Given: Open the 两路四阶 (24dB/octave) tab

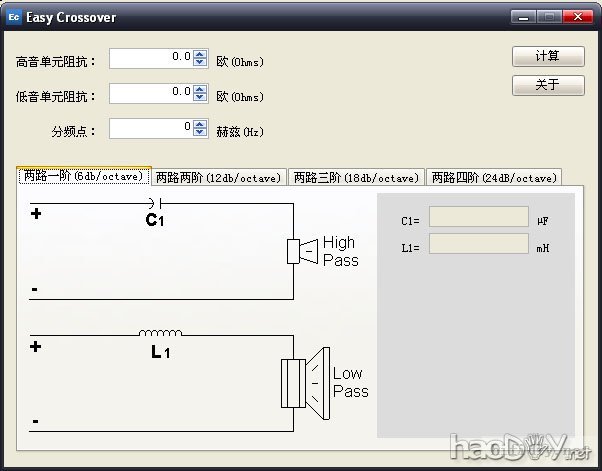Looking at the screenshot, I should 493,178.
